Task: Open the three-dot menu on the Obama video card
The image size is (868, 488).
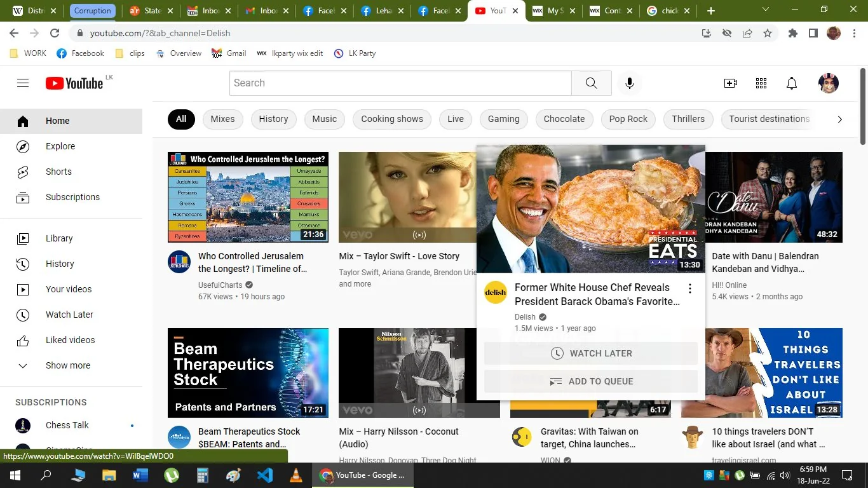Action: tap(690, 289)
